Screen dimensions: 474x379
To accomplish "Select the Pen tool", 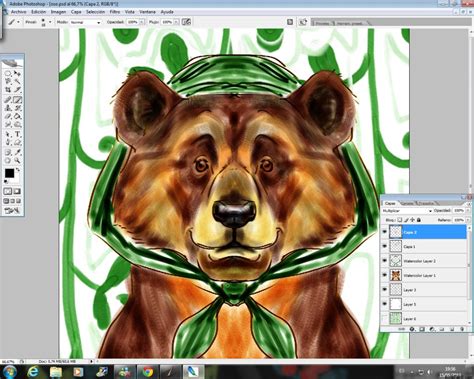I will (x=8, y=143).
